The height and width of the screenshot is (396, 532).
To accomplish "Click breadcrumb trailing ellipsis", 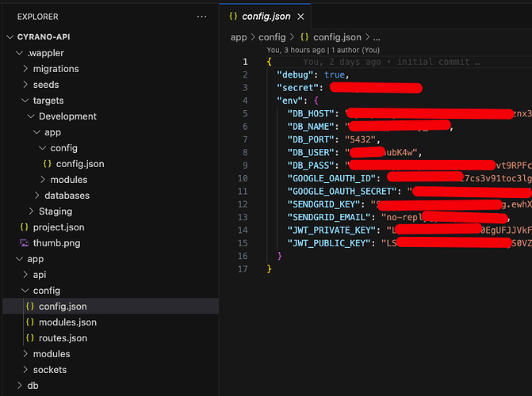I will [x=377, y=38].
